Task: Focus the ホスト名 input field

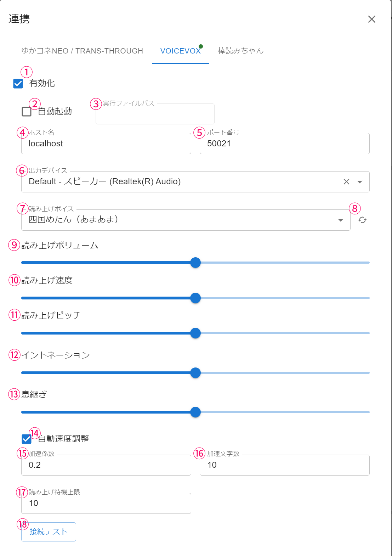Action: 106,144
